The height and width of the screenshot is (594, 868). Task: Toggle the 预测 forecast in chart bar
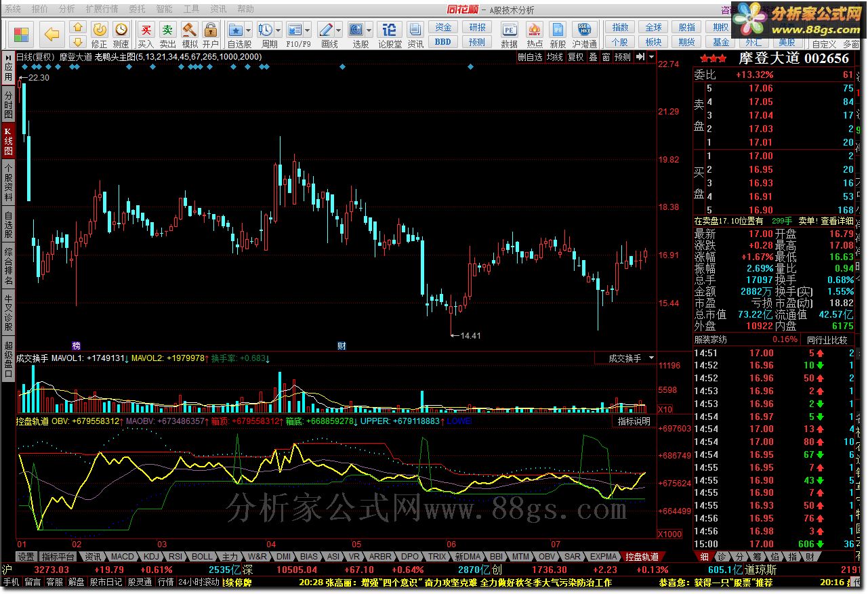coord(623,57)
